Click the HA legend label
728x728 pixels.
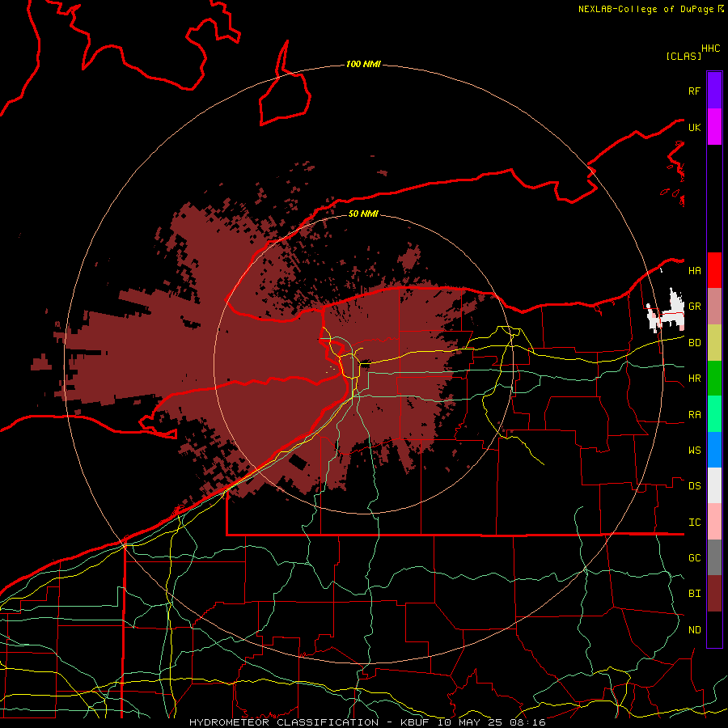point(694,270)
